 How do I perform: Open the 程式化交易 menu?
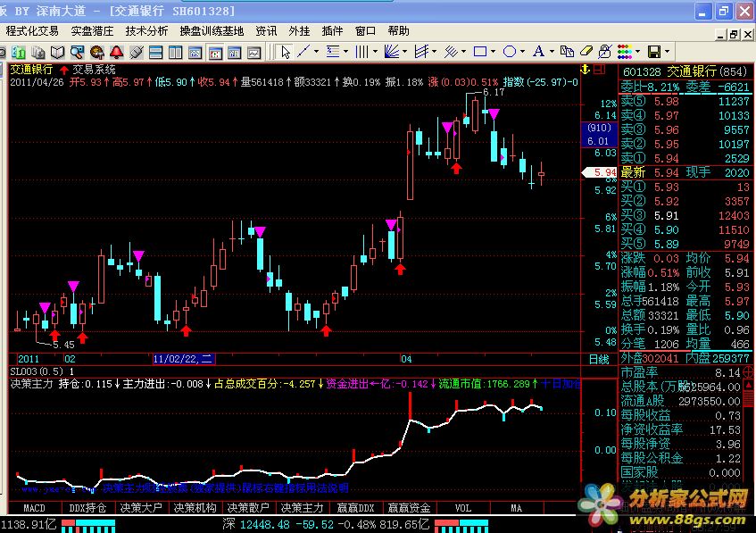pyautogui.click(x=32, y=31)
